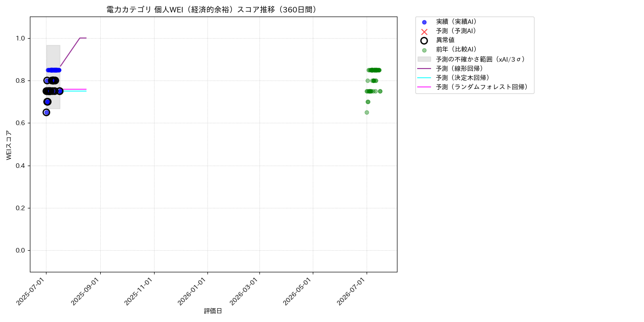Click the magenta random forest prediction line
This screenshot has height=322, width=644.
[74, 89]
